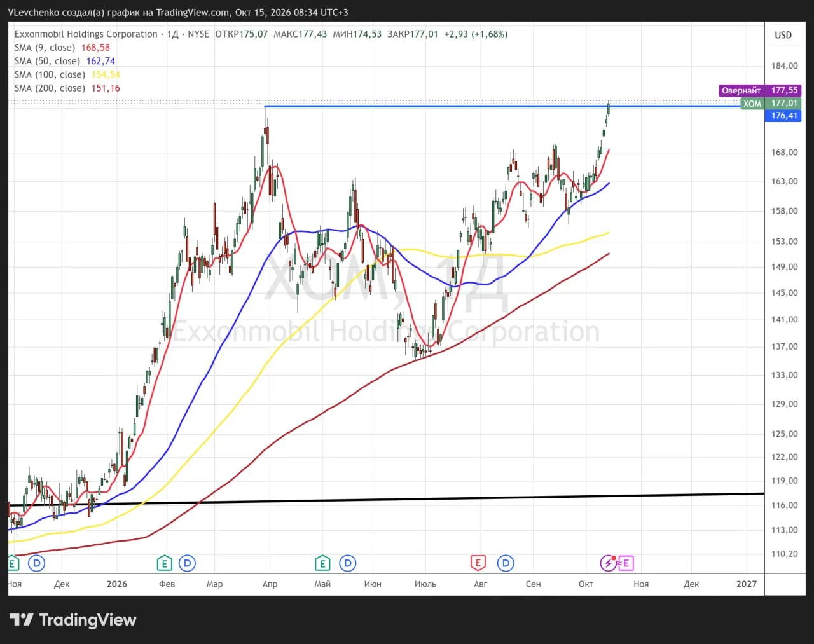Screen dimensions: 814x644
Task: Click the 184,00 price axis label
Action: pos(784,66)
